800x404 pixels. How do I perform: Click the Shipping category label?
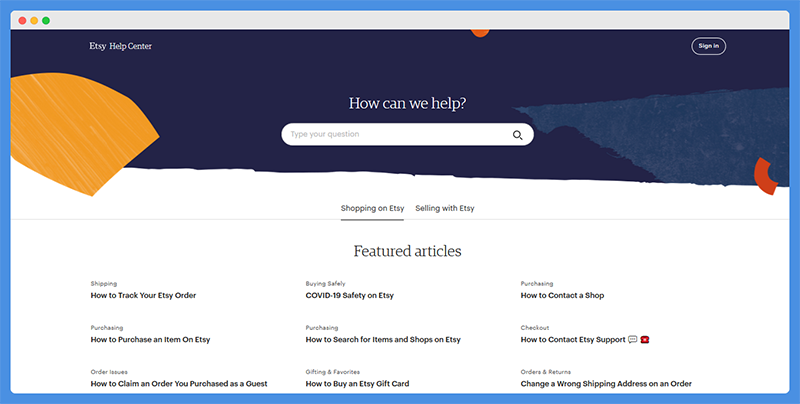pos(104,284)
